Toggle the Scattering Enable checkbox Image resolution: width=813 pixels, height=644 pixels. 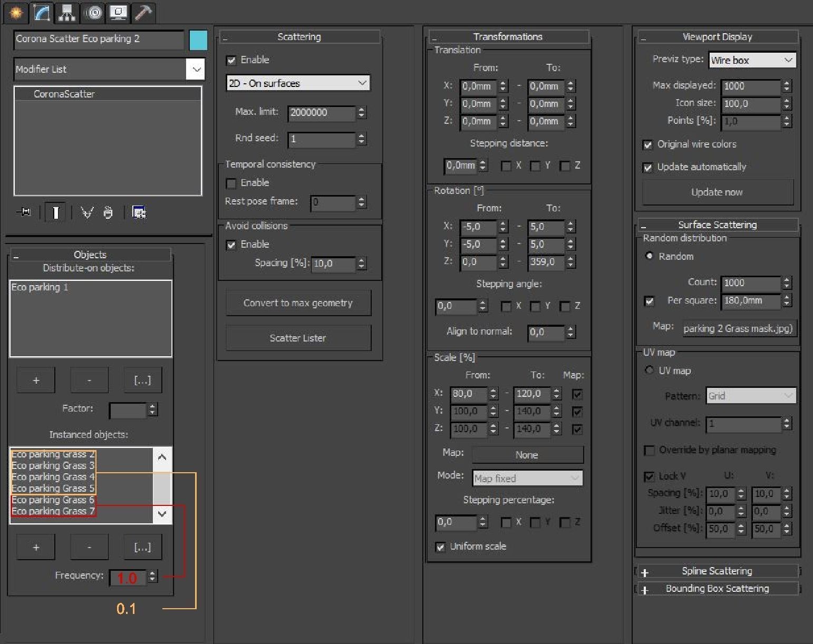231,61
